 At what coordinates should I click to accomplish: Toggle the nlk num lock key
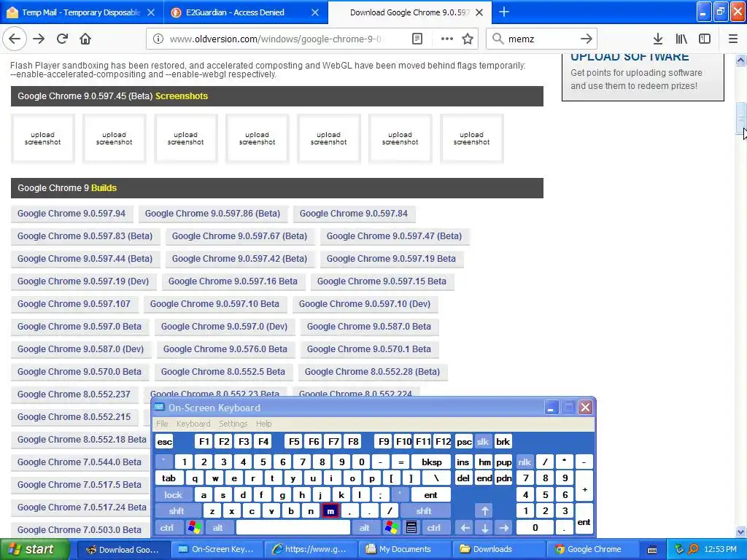coord(525,462)
